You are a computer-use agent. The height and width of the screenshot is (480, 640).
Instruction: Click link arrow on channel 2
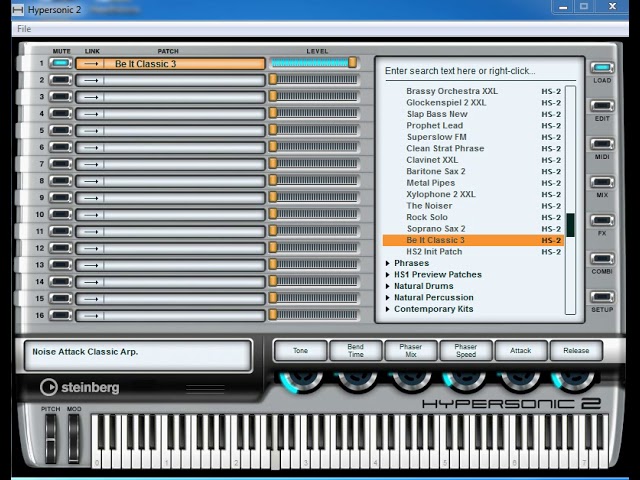coord(91,80)
